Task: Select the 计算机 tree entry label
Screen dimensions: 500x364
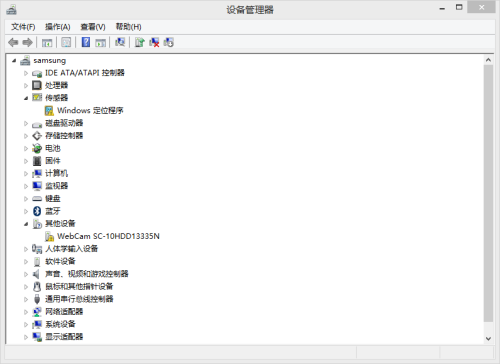Action: [x=56, y=173]
